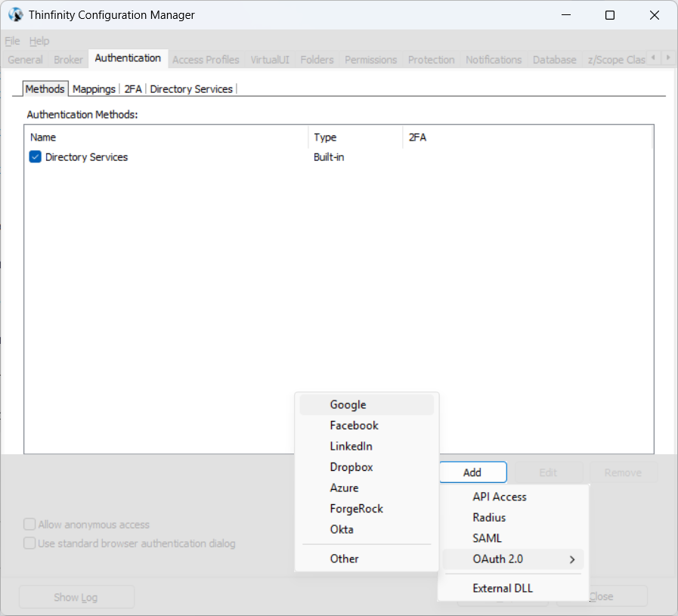The height and width of the screenshot is (616, 678).
Task: Open the Database tab
Action: [554, 60]
